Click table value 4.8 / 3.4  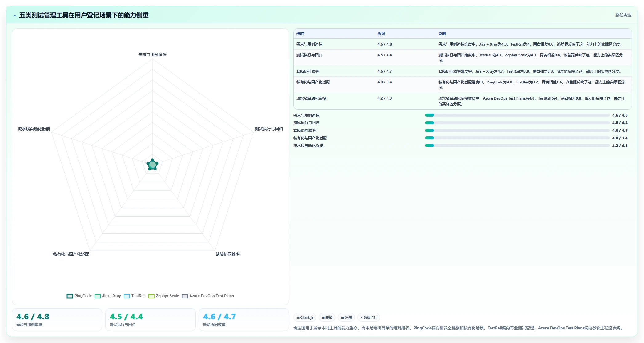pos(384,82)
